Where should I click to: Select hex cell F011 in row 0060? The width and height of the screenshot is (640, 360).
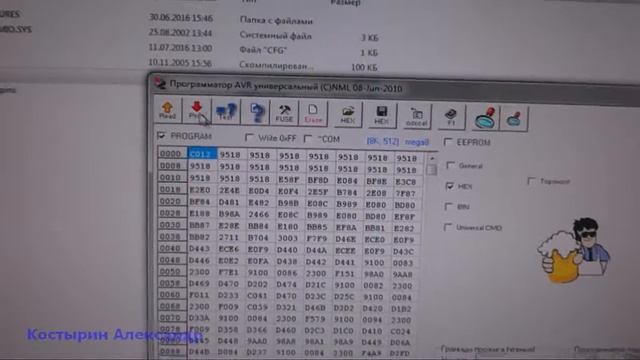200,295
